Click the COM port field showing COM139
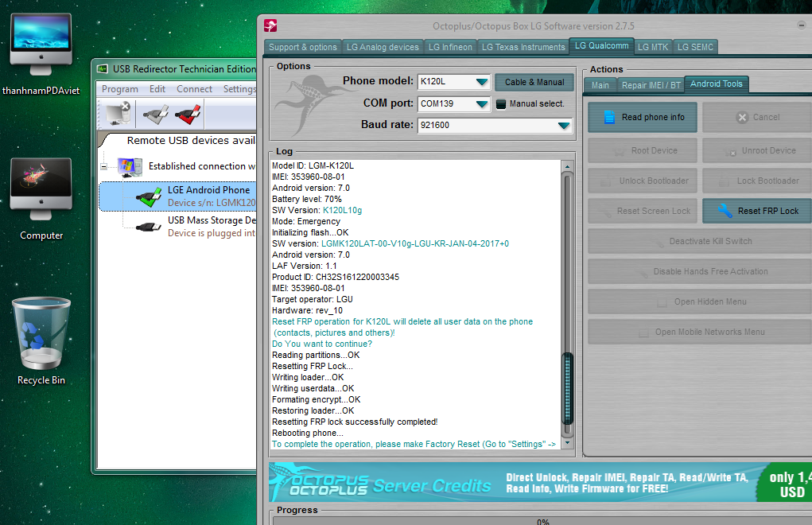The width and height of the screenshot is (812, 525). (453, 103)
